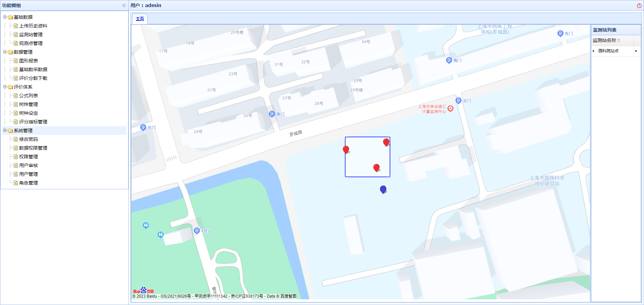Select 园科院站点 in station list
This screenshot has width=644, height=305.
[608, 51]
